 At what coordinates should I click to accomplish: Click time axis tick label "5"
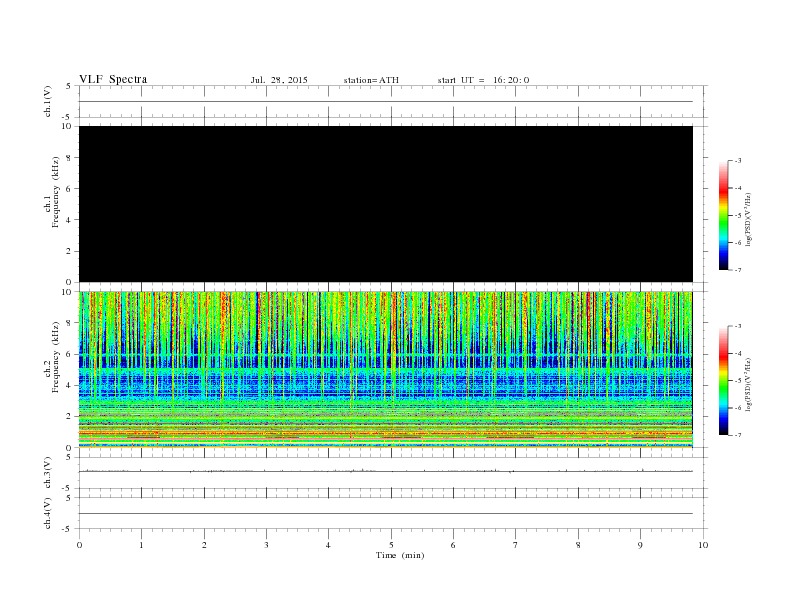(x=391, y=545)
